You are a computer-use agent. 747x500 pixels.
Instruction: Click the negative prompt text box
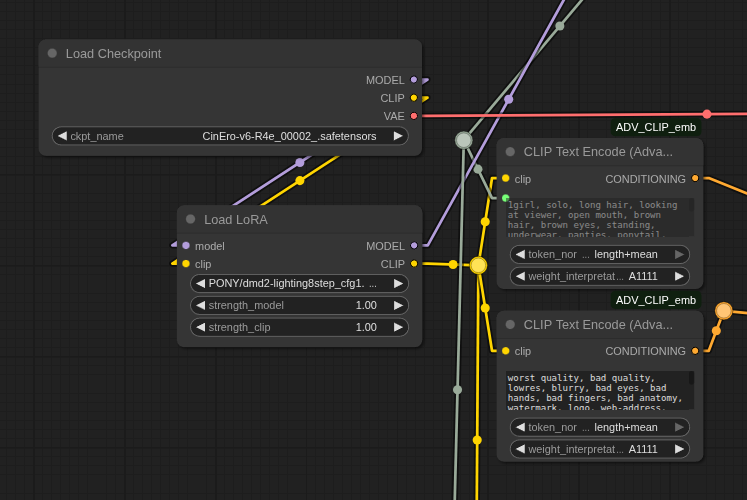[x=596, y=390]
